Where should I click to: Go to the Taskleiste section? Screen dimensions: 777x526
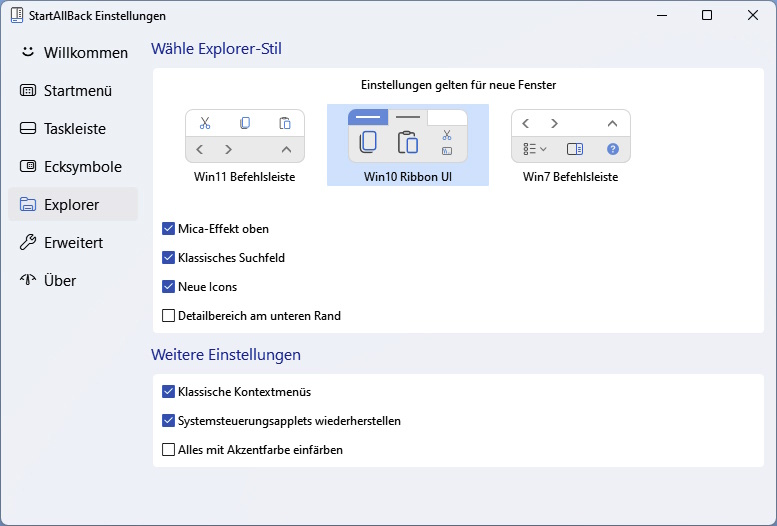(x=73, y=129)
